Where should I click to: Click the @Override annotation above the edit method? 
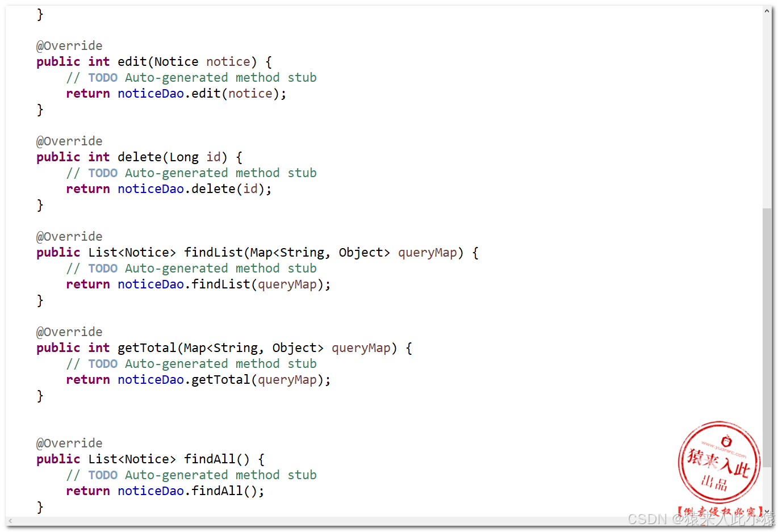70,45
